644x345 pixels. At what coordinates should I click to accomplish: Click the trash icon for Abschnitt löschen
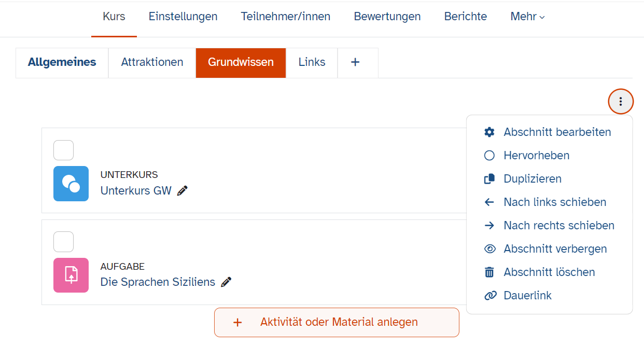pos(489,272)
